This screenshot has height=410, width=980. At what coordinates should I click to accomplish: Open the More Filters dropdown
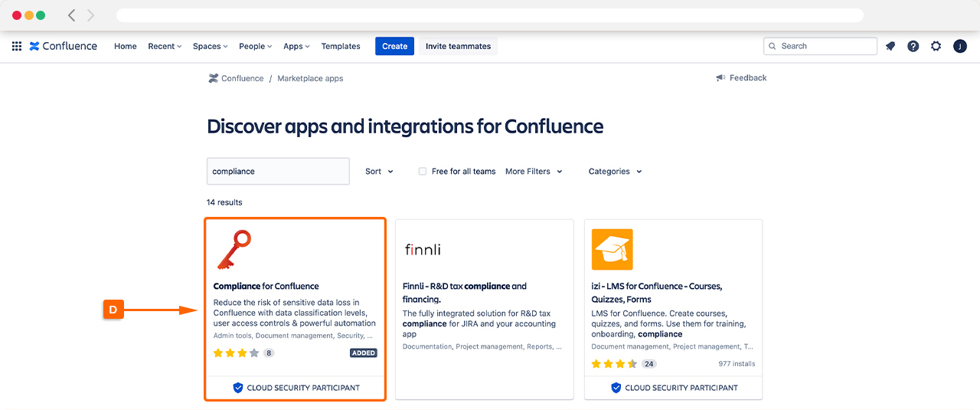click(534, 172)
